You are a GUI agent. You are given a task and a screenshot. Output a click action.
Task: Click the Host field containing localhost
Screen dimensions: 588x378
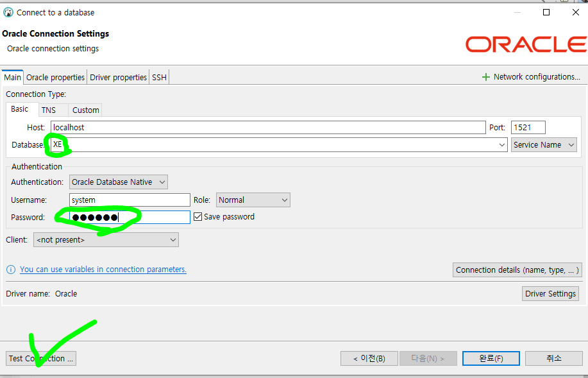(268, 127)
